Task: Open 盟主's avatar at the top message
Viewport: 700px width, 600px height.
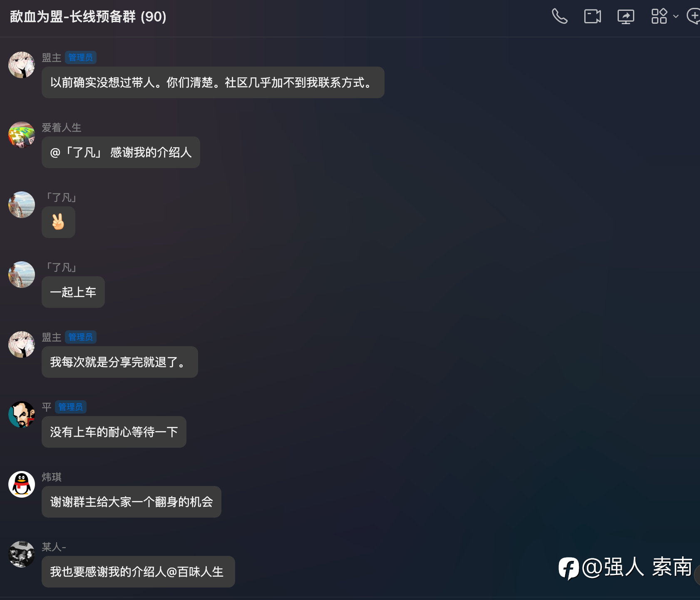Action: click(x=22, y=65)
